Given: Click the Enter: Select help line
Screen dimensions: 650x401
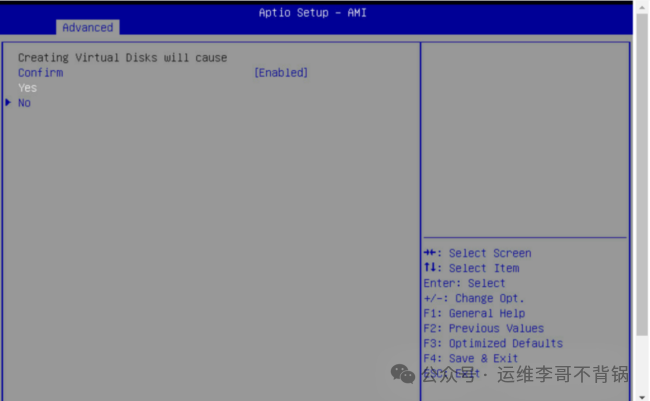Looking at the screenshot, I should [x=465, y=283].
